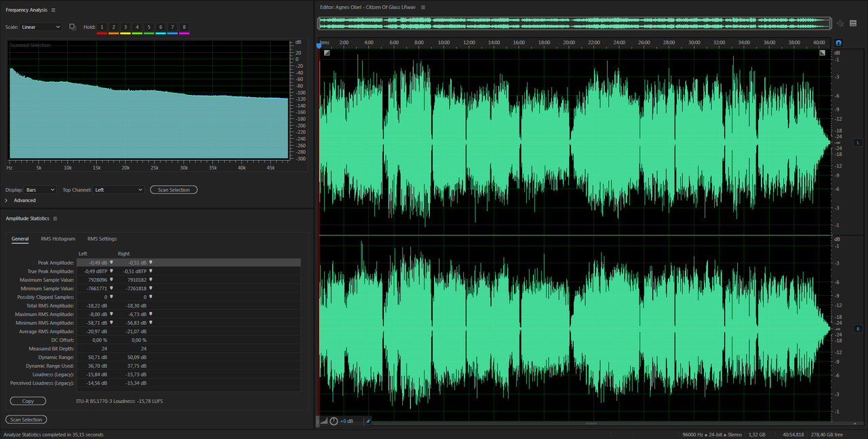Expand the Advanced section

(x=24, y=200)
